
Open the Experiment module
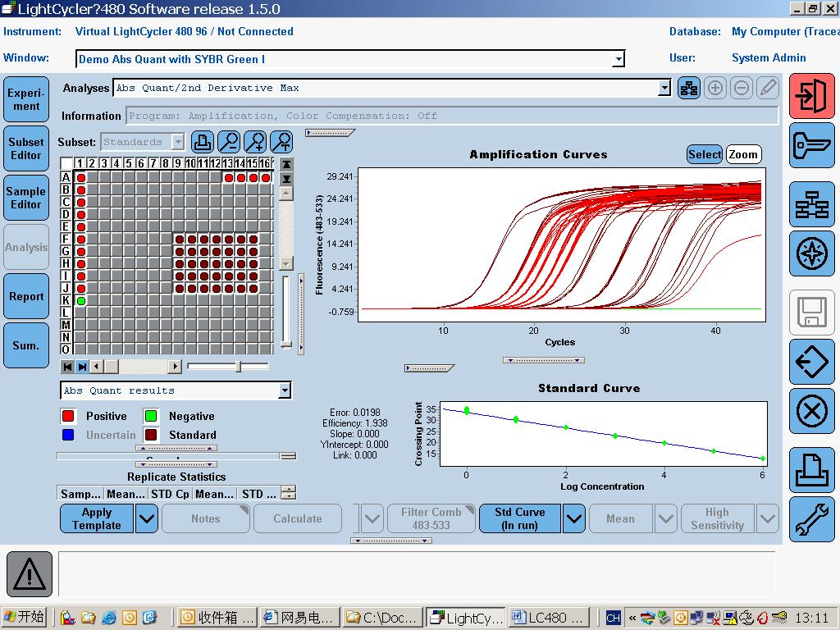point(26,99)
